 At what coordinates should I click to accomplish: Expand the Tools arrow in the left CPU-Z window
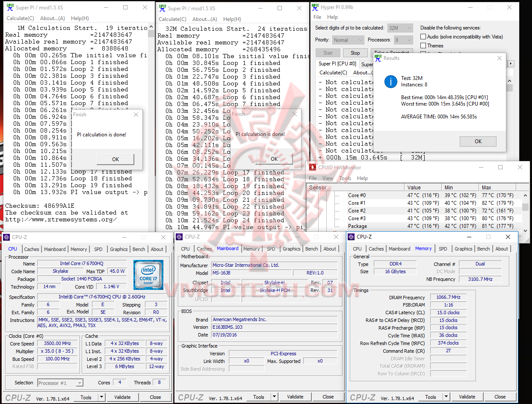(101, 397)
